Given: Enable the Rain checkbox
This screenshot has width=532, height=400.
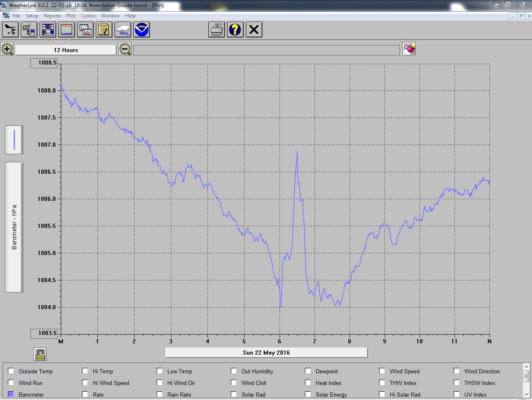Looking at the screenshot, I should pos(85,394).
